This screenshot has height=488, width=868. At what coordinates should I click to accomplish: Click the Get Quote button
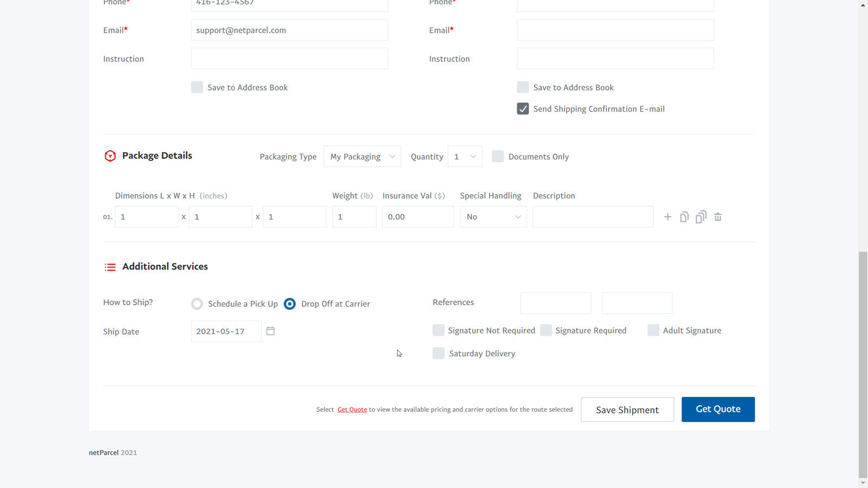point(718,409)
